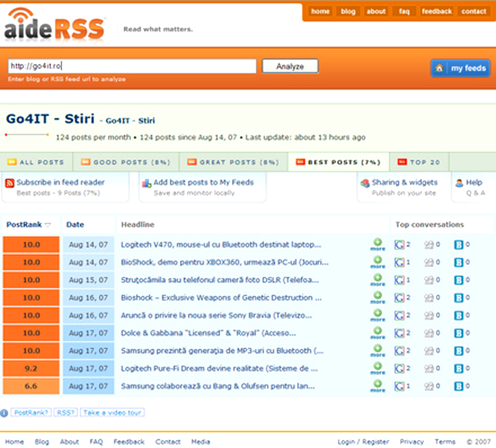496x448 pixels.
Task: Click Bloglines B icon in Logitech V470 row
Action: coord(458,244)
